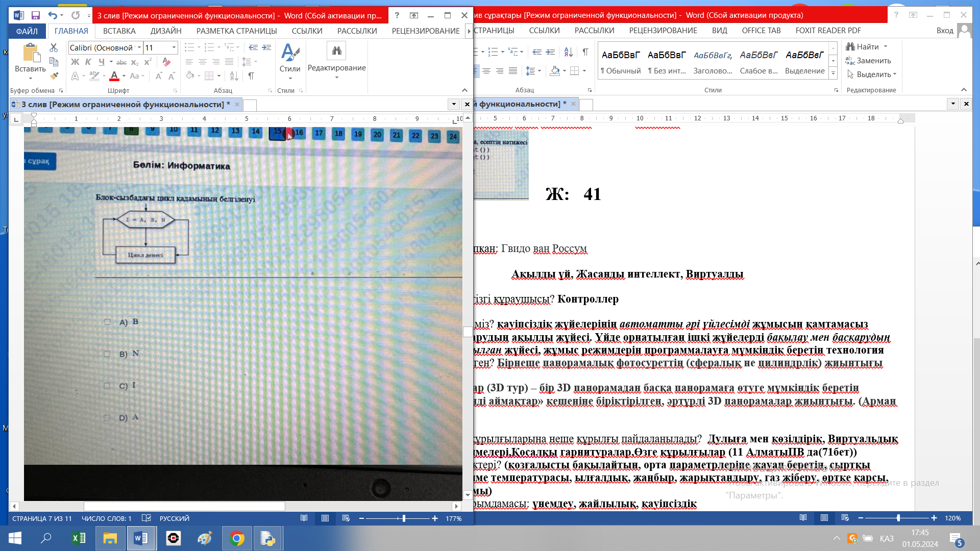Switch to РАЗМЕТКА СТРАНИЦЫ tab
The width and height of the screenshot is (980, 551).
point(237,31)
